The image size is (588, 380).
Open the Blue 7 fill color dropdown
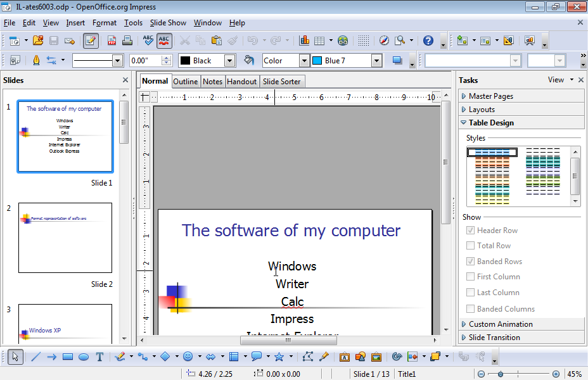pos(376,60)
